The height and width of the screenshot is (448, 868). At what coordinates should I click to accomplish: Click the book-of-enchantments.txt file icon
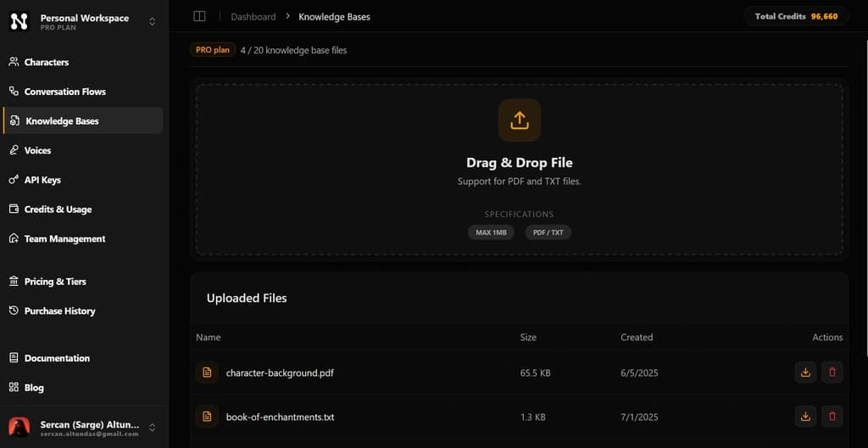click(206, 417)
